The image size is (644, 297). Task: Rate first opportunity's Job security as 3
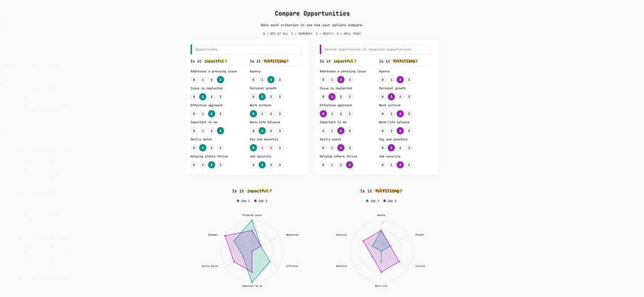[x=280, y=165]
